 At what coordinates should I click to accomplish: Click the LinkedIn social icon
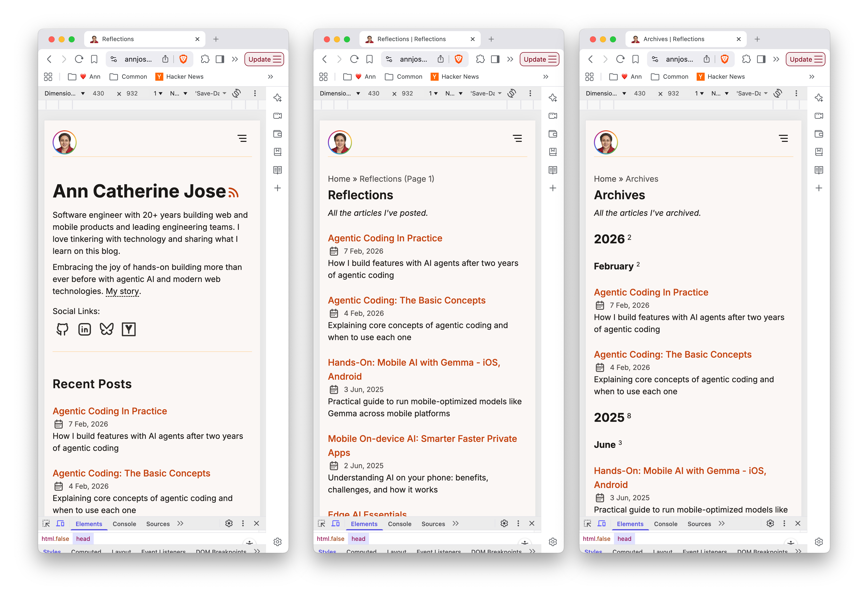[84, 329]
